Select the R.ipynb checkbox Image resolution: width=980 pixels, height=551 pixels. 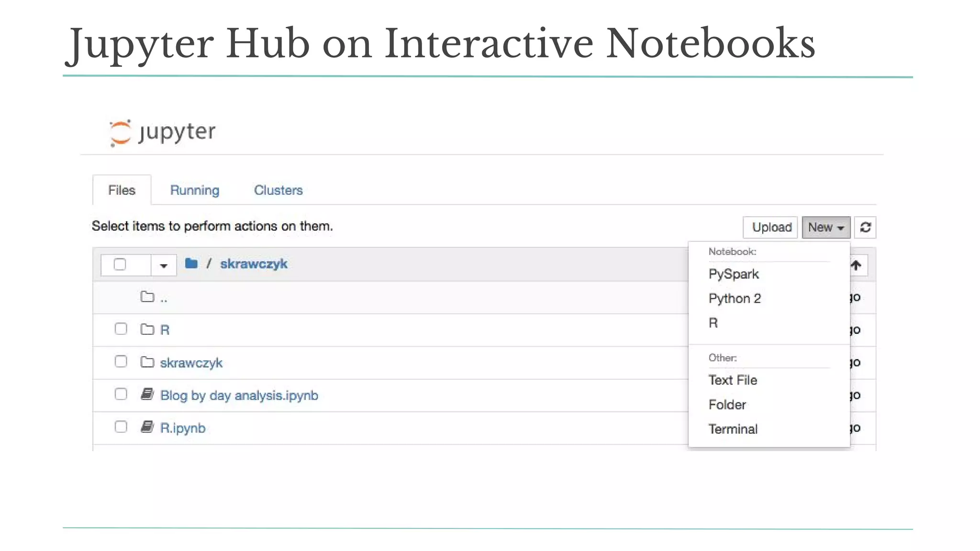click(x=121, y=427)
